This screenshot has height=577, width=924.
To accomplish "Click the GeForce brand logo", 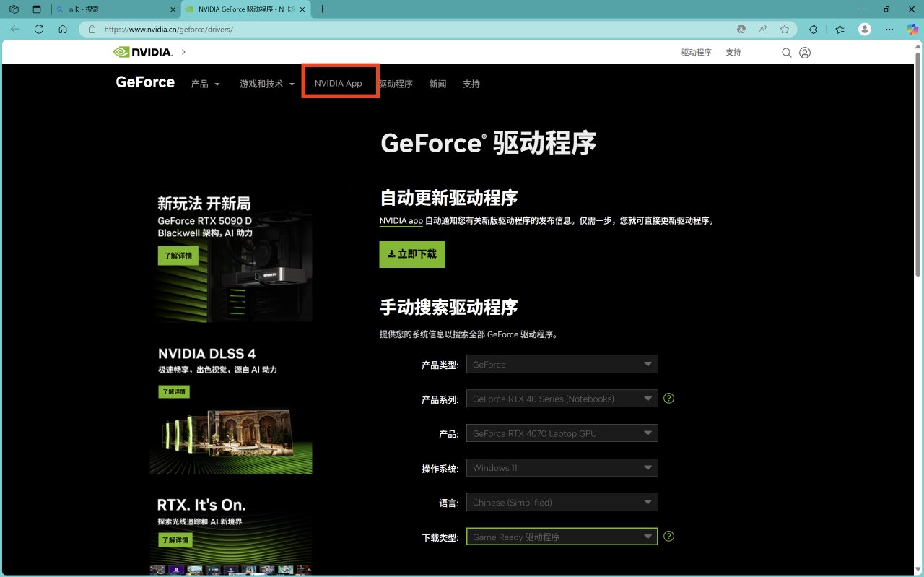I will 145,82.
